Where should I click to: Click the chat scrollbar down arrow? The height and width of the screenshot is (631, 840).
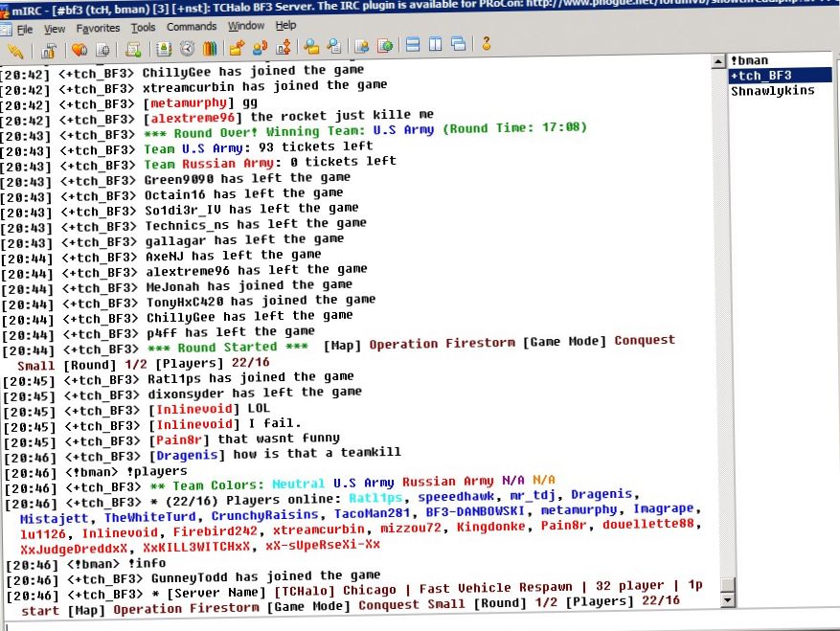pyautogui.click(x=727, y=600)
